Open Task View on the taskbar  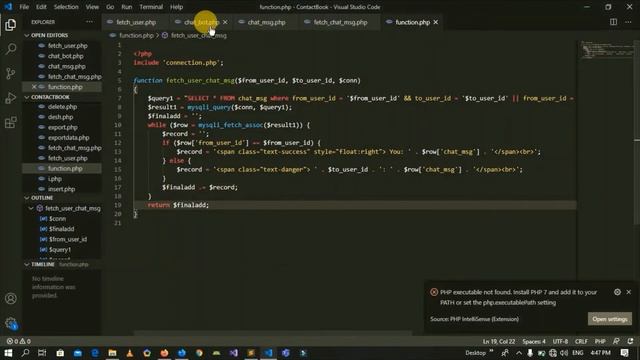42,353
